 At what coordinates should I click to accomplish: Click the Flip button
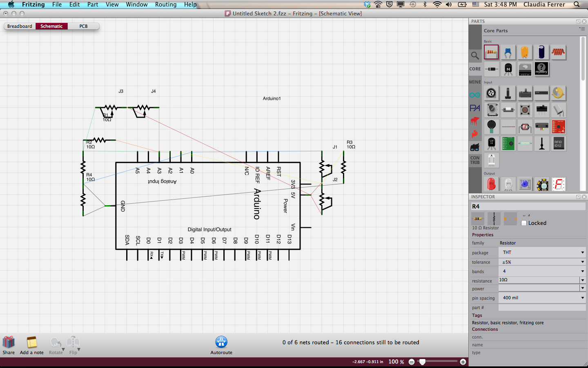73,346
